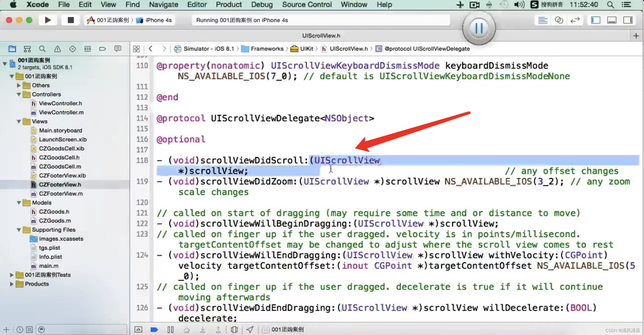Collapse the 001团购案例 project root

tap(5, 63)
